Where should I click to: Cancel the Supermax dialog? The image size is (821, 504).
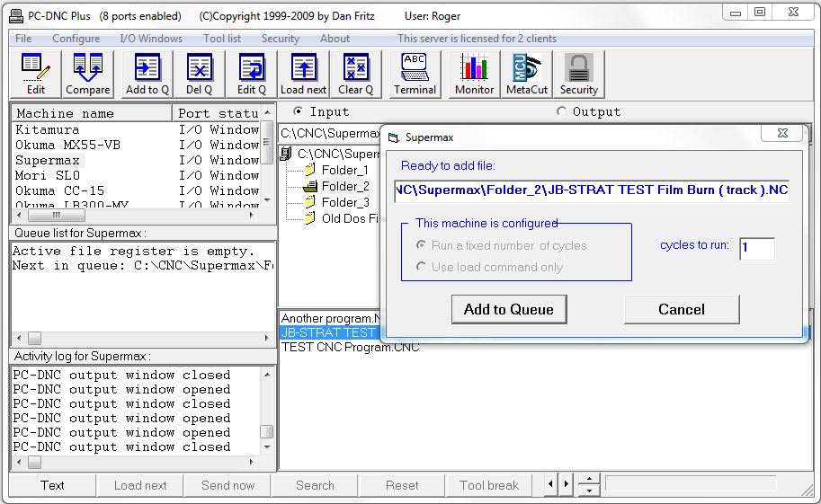pyautogui.click(x=682, y=309)
